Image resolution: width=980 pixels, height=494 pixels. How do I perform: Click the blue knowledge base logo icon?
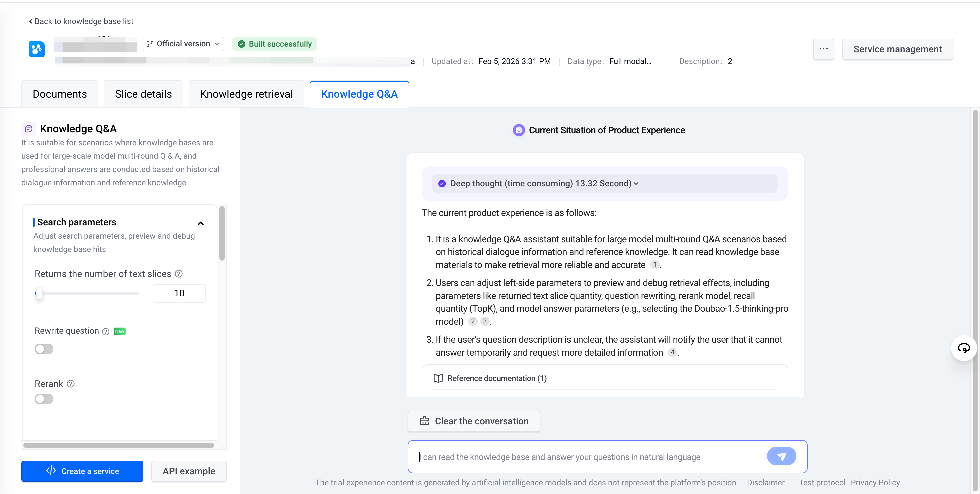(37, 49)
